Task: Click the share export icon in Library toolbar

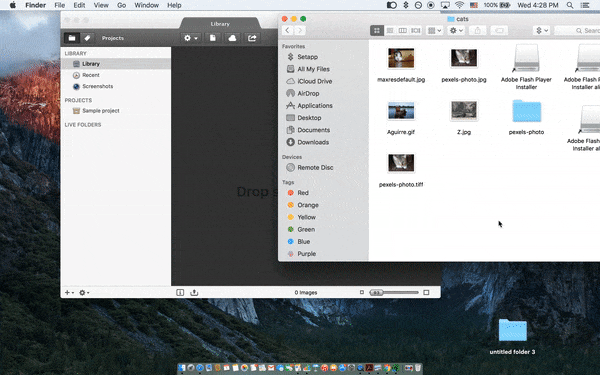Action: (x=252, y=38)
